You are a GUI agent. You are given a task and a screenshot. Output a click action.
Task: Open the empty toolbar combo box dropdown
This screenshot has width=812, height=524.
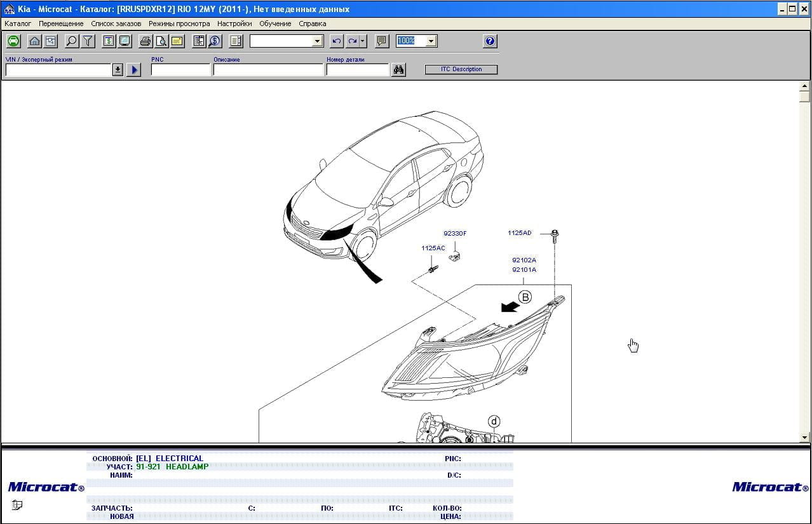[318, 41]
